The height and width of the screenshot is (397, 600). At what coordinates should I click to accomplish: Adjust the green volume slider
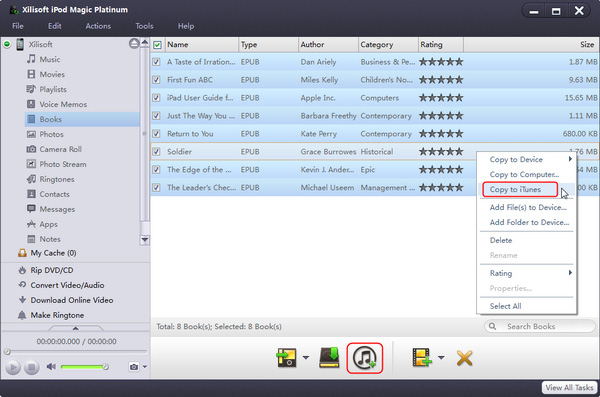(x=85, y=367)
